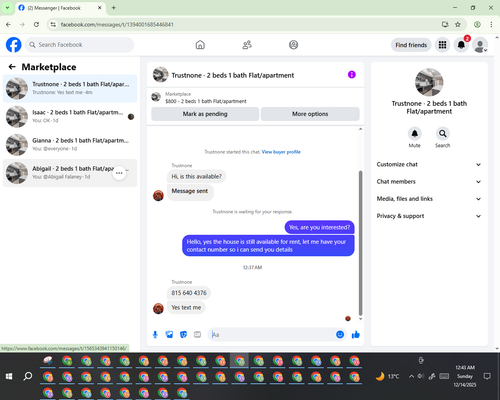This screenshot has width=500, height=400.
Task: Click the 'Yes text me' message bubble
Action: 186,307
